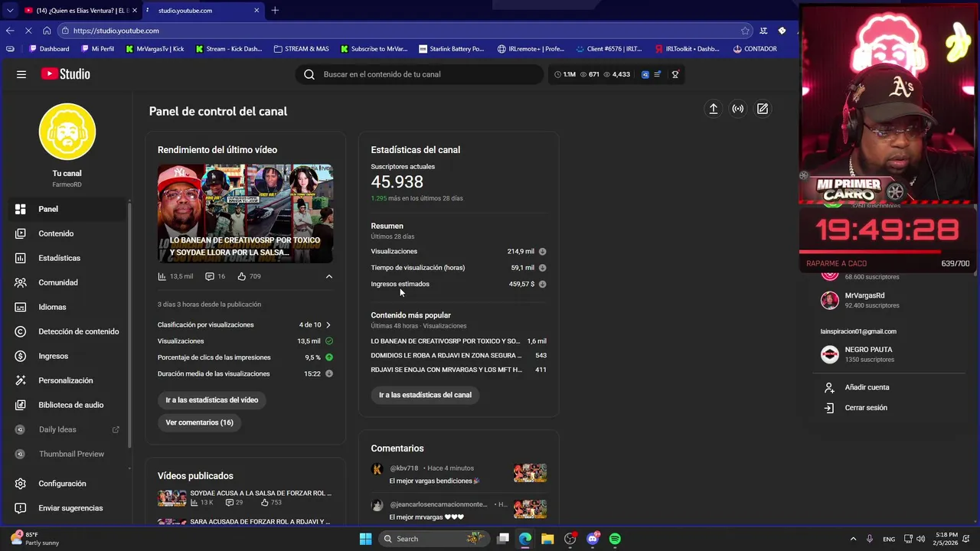This screenshot has height=551, width=980.
Task: Click the trophy icon in the stats bar
Action: click(x=675, y=74)
